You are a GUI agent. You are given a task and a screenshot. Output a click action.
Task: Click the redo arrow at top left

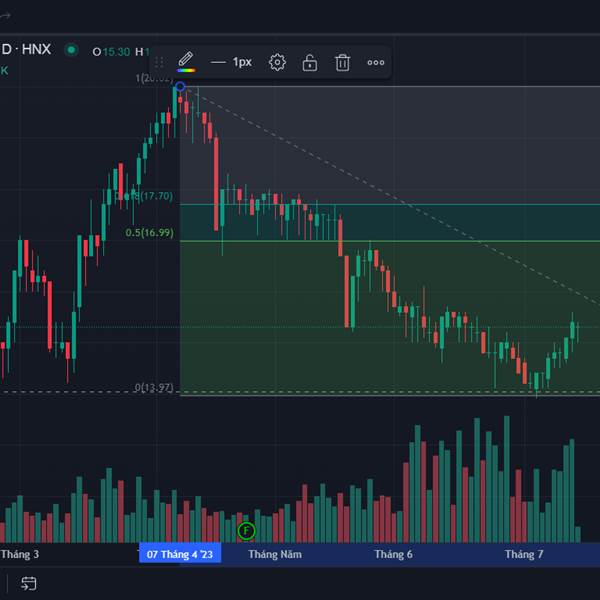point(5,16)
